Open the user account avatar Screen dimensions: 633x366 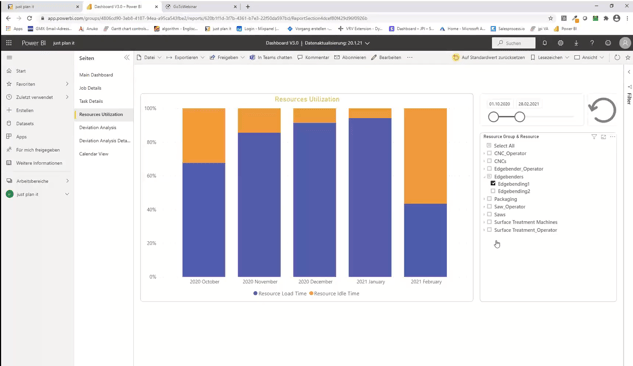625,43
